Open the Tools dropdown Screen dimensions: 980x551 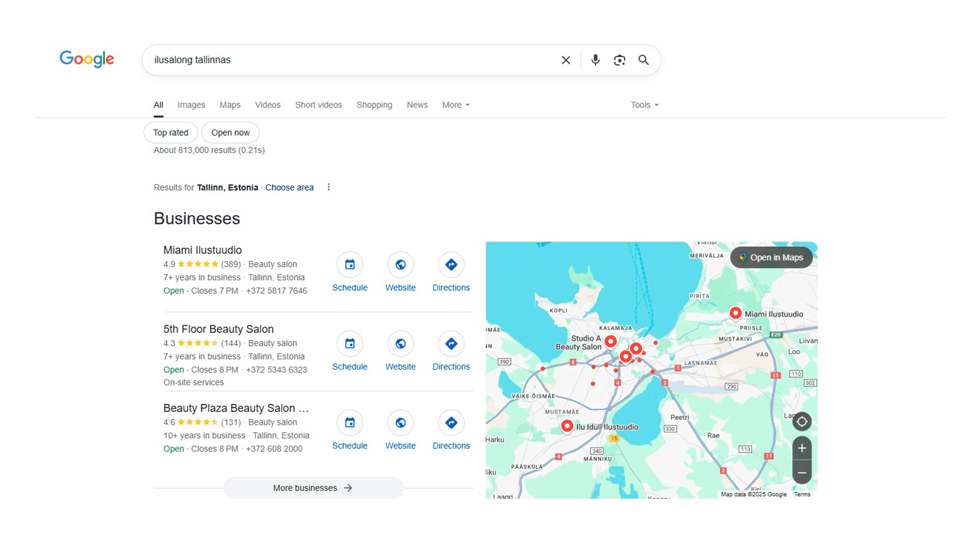tap(644, 104)
